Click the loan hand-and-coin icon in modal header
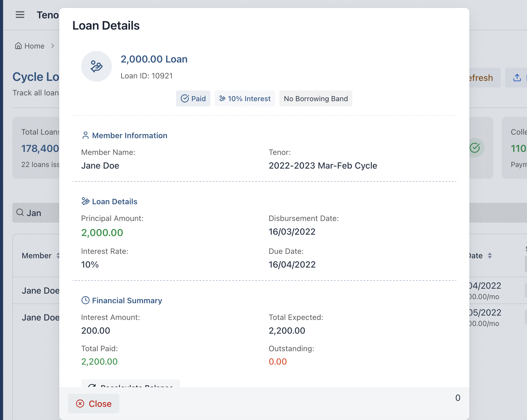 pyautogui.click(x=96, y=66)
